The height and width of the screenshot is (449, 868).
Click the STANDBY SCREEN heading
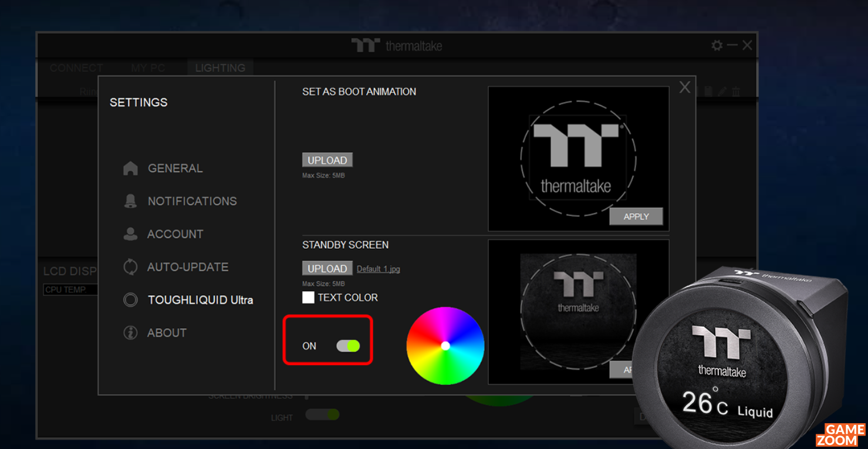[345, 245]
